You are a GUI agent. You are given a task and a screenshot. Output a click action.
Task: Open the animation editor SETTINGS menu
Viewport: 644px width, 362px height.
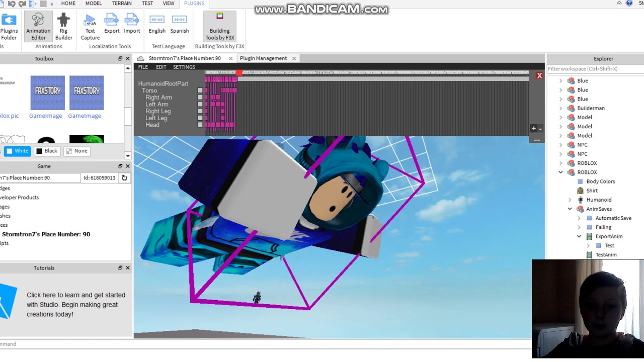[184, 67]
